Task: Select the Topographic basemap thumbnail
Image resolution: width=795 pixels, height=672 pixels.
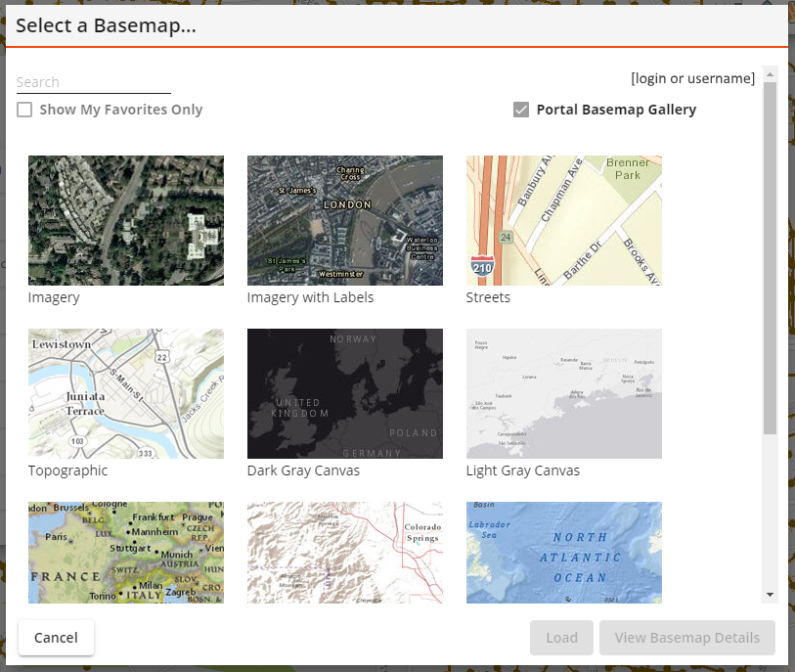Action: point(126,393)
